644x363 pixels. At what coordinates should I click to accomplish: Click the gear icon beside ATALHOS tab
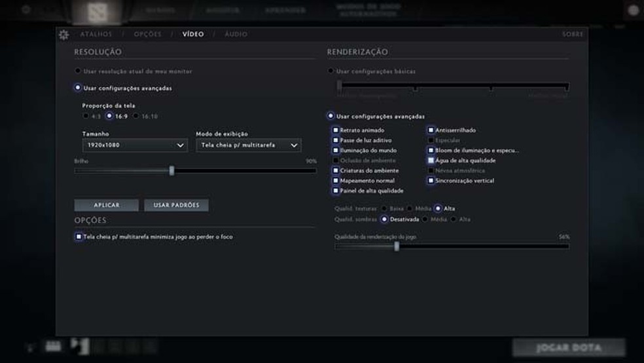[x=63, y=35]
